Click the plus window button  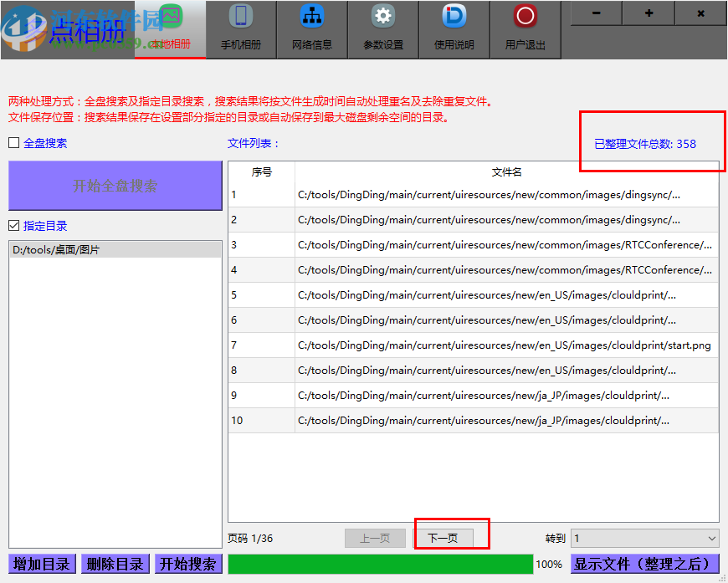[649, 13]
